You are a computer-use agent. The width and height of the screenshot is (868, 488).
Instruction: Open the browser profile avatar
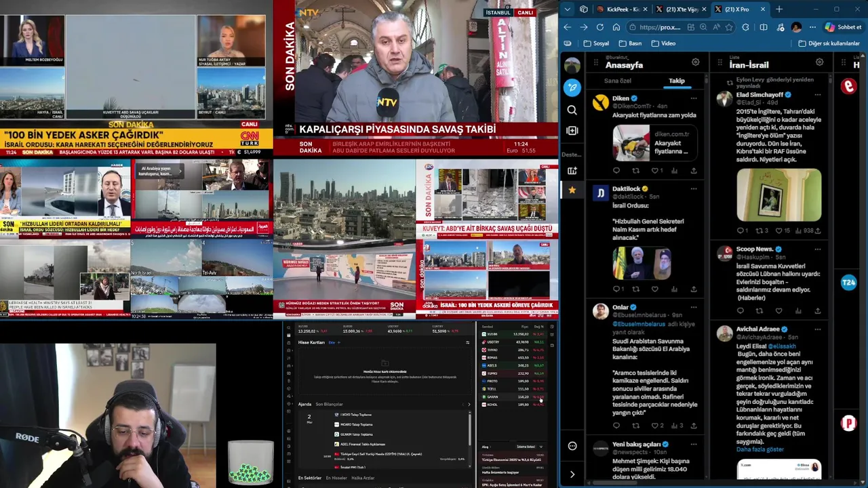[796, 27]
